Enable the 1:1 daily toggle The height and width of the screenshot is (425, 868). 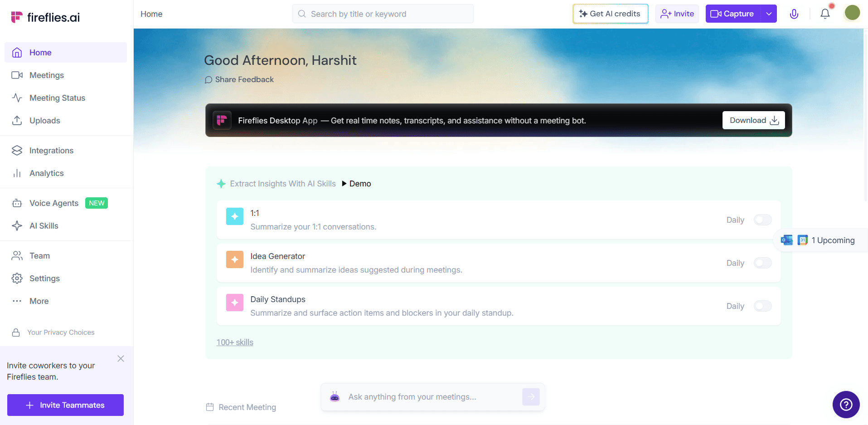click(762, 220)
